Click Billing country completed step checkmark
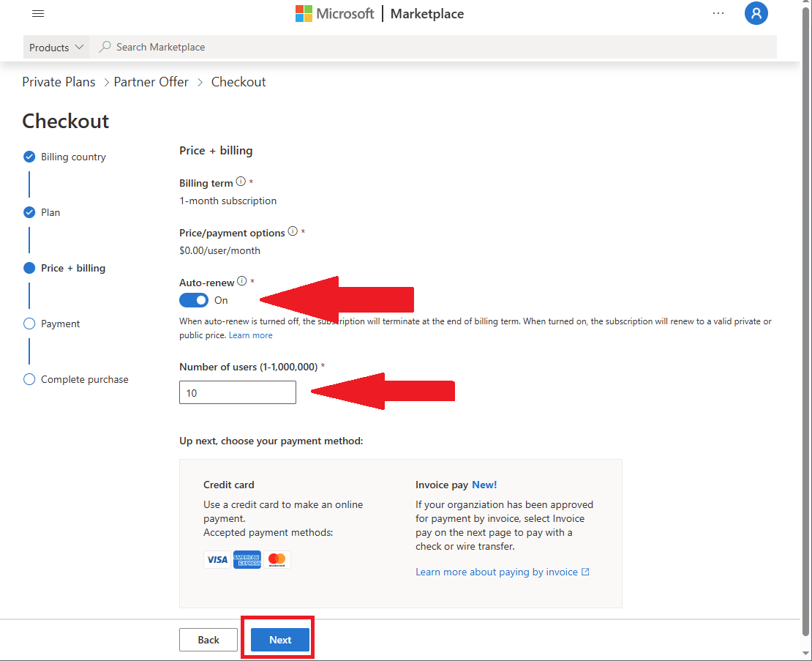 29,157
